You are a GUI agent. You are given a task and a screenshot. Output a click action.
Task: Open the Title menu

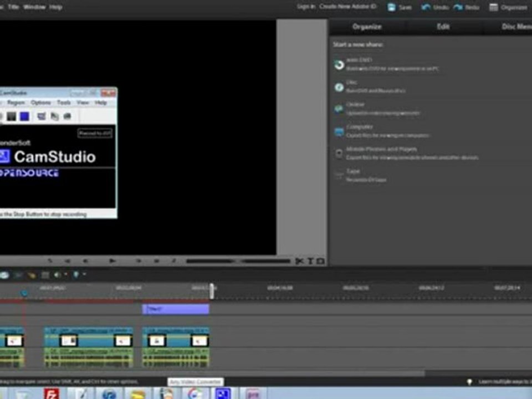pos(13,7)
